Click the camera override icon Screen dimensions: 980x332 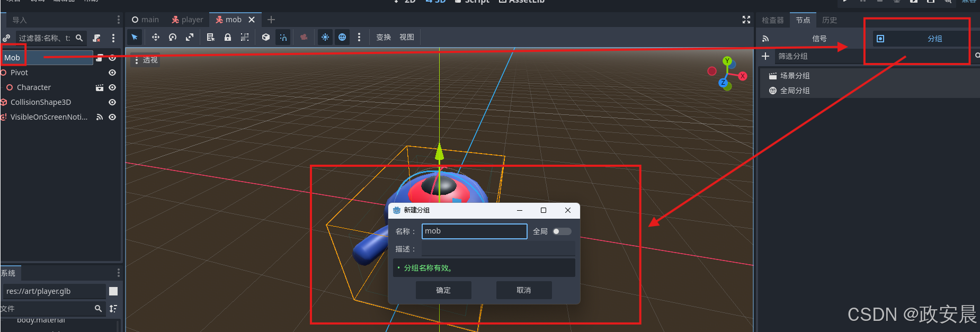pyautogui.click(x=304, y=37)
